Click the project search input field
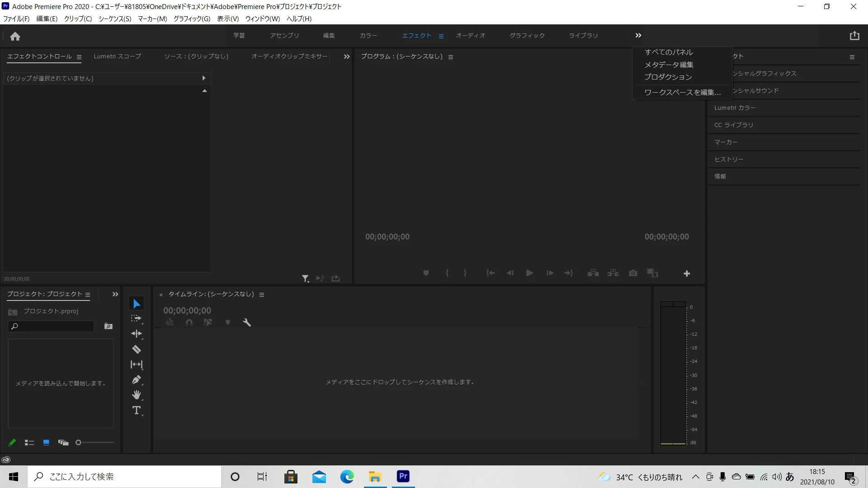The height and width of the screenshot is (488, 868). tap(54, 326)
